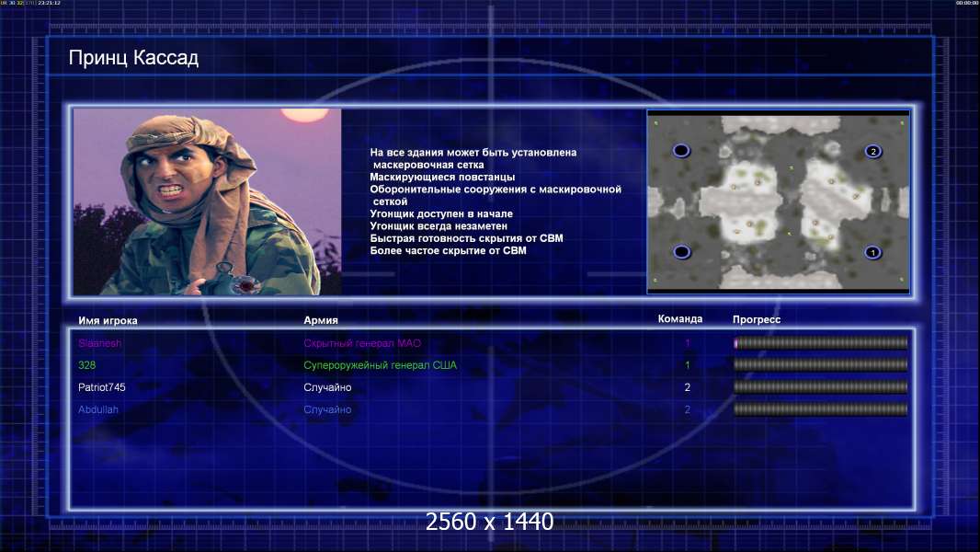Click Patriot745's loading progress bar
Viewport: 980px width, 552px height.
(x=821, y=387)
